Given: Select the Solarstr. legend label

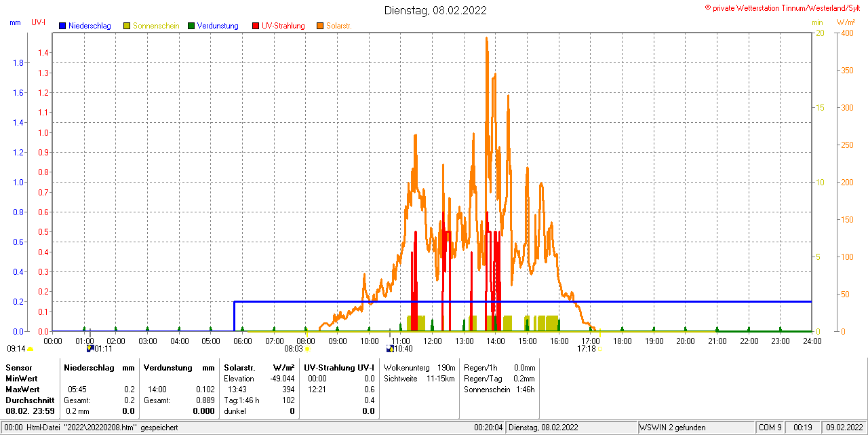Looking at the screenshot, I should tap(339, 26).
